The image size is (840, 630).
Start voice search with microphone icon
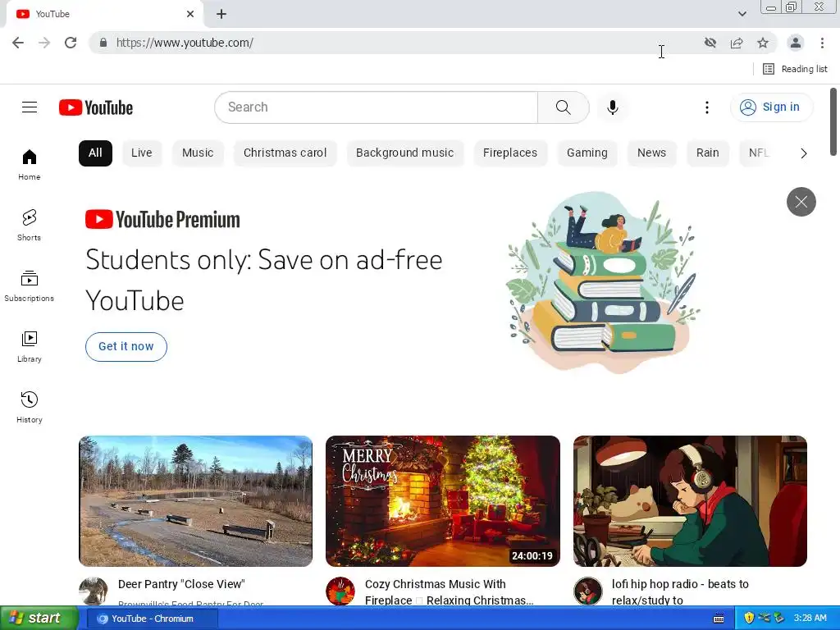pos(612,107)
